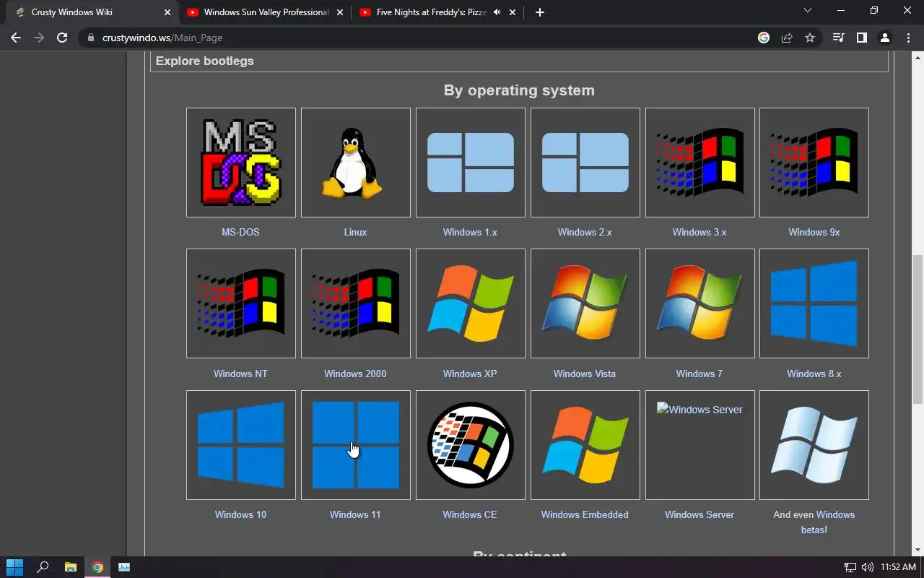
Task: Open network settings tray icon
Action: click(x=850, y=568)
